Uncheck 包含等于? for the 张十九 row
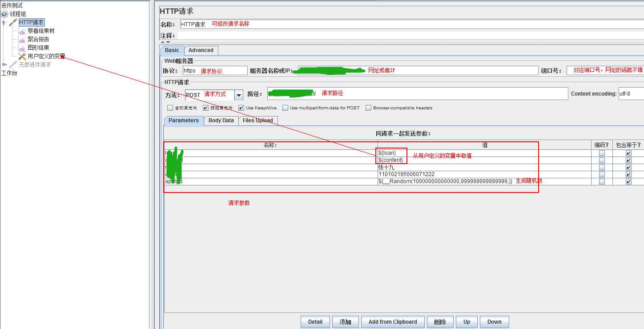This screenshot has width=644, height=329. [x=628, y=167]
